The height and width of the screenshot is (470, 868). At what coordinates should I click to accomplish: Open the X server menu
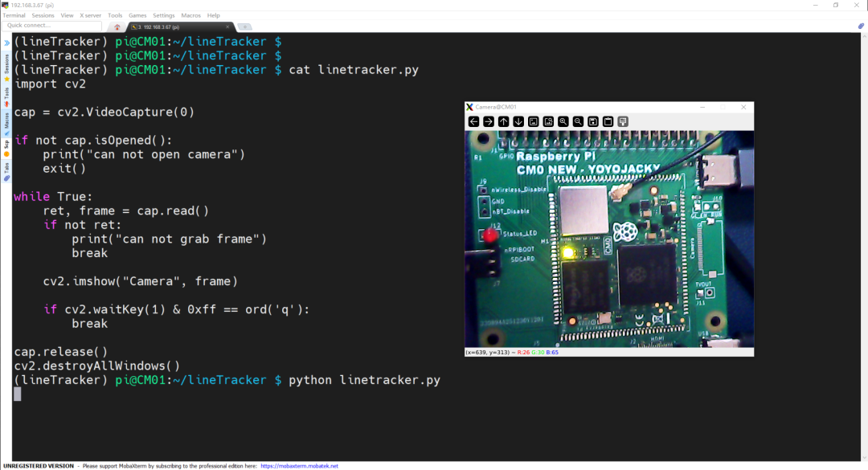[90, 15]
